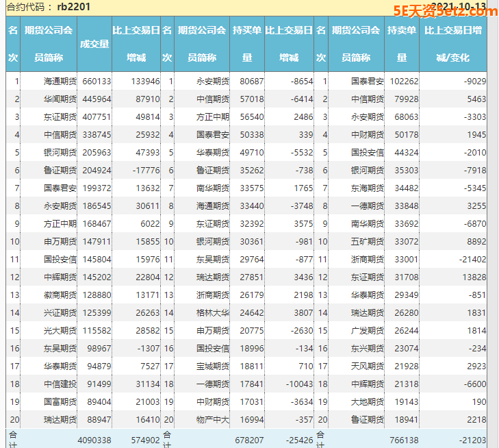This screenshot has height=448, width=499.
Task: Select 天风期货 row name
Action: point(368,366)
